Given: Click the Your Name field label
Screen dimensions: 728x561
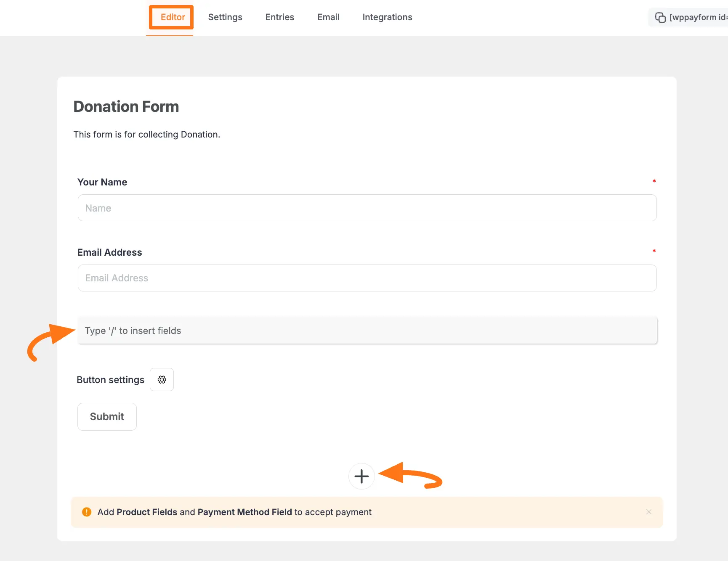Looking at the screenshot, I should pyautogui.click(x=102, y=182).
